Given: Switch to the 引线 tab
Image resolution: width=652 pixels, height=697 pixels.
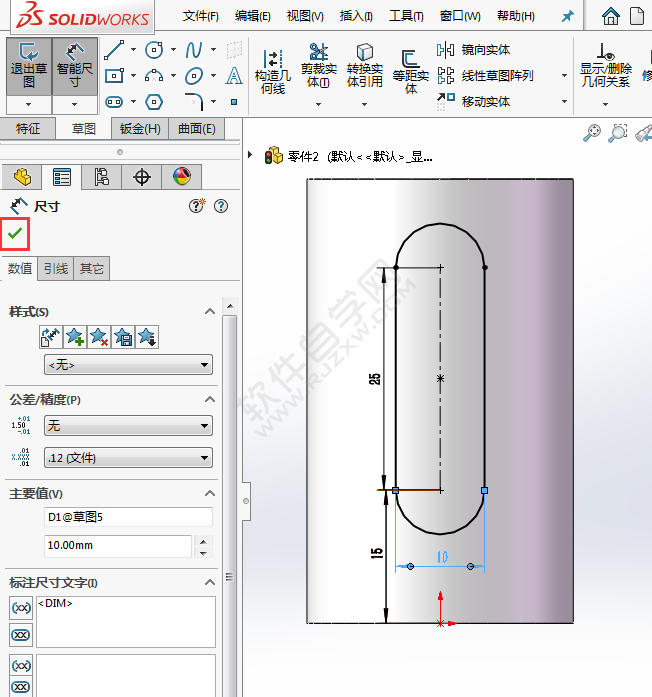Looking at the screenshot, I should pyautogui.click(x=56, y=268).
